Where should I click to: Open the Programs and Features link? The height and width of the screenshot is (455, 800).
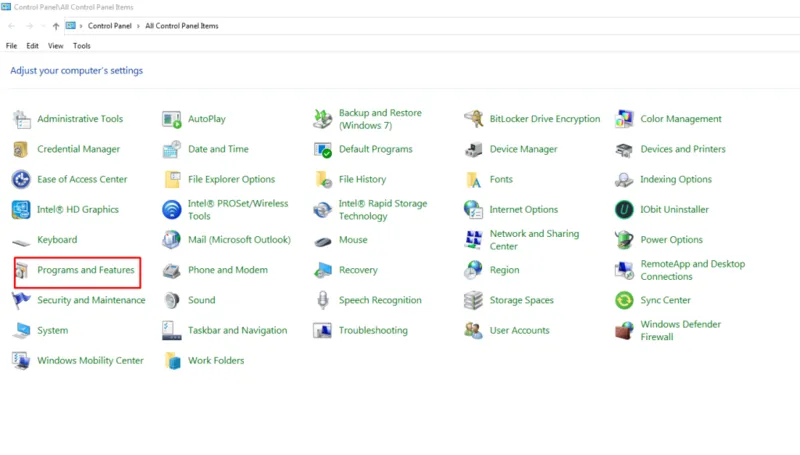pyautogui.click(x=86, y=270)
